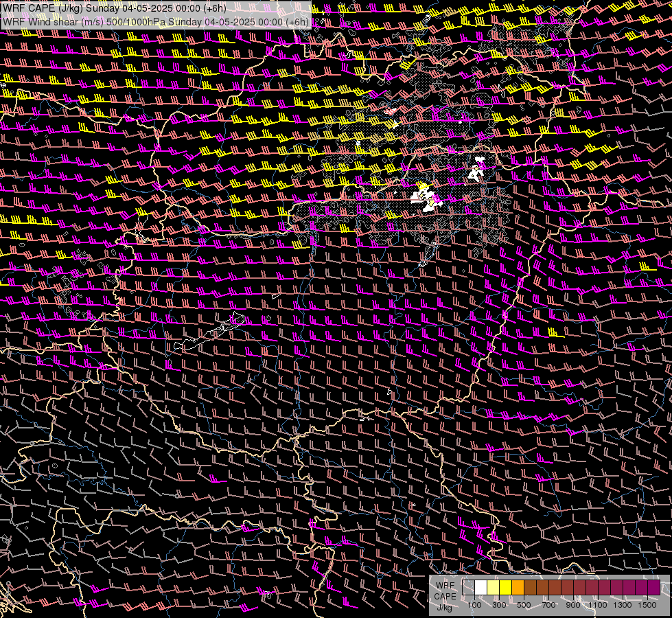The image size is (672, 618).
Task: Click the 300 legend tick label
Action: tap(499, 605)
